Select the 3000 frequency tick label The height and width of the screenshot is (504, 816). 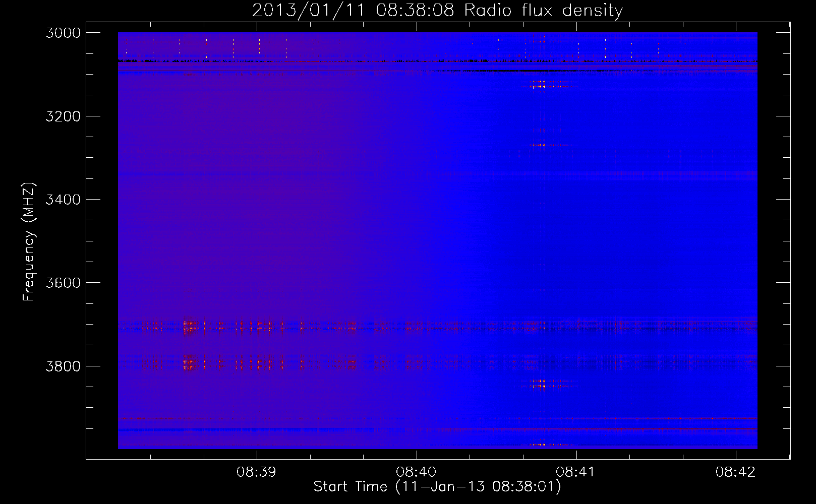click(x=63, y=33)
